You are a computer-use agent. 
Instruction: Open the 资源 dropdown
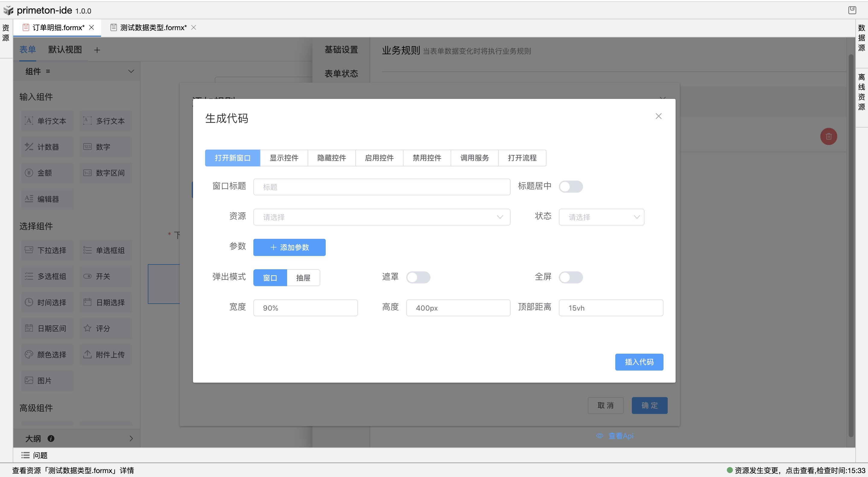(x=382, y=217)
